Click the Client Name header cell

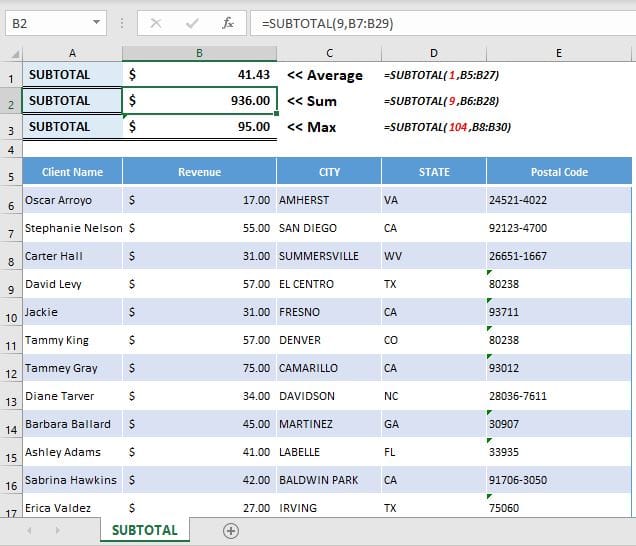[x=72, y=172]
